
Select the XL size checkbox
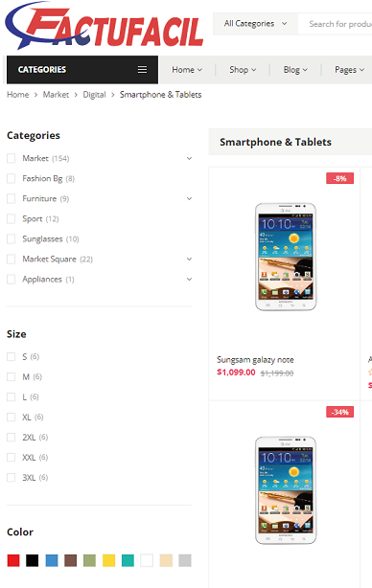(x=12, y=417)
